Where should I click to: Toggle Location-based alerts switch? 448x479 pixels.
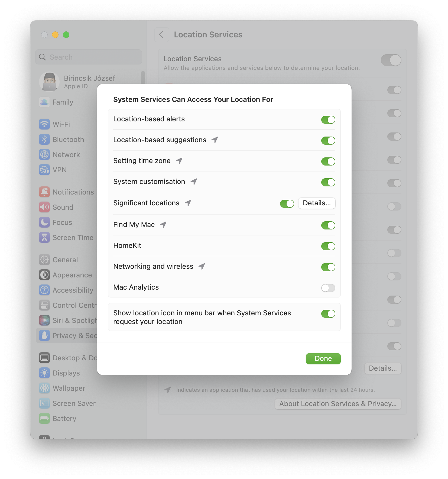tap(328, 120)
